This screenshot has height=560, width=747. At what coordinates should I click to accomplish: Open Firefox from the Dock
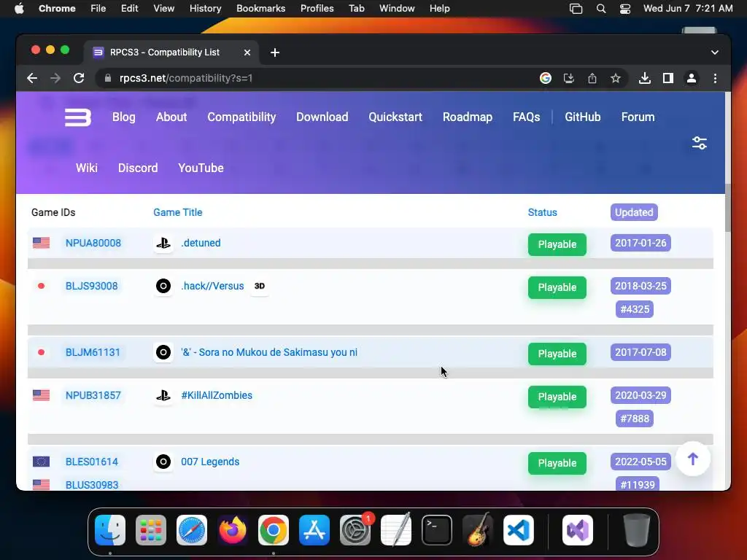click(233, 530)
